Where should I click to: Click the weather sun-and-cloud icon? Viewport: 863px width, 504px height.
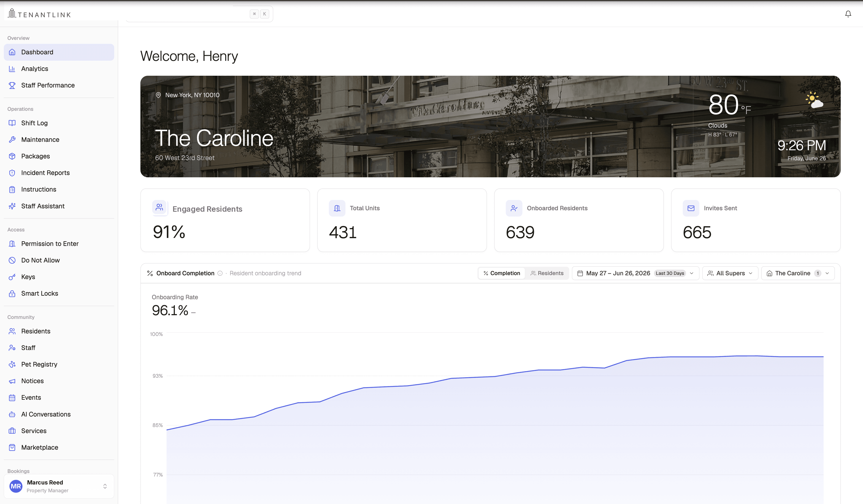point(814,100)
